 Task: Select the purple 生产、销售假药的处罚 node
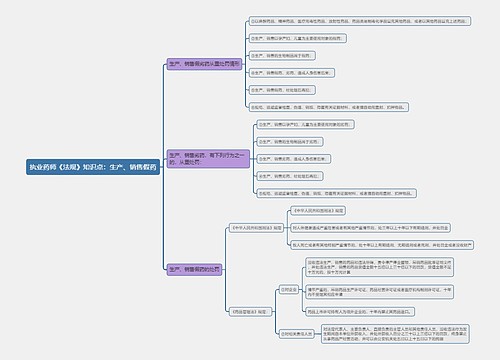coord(194,269)
